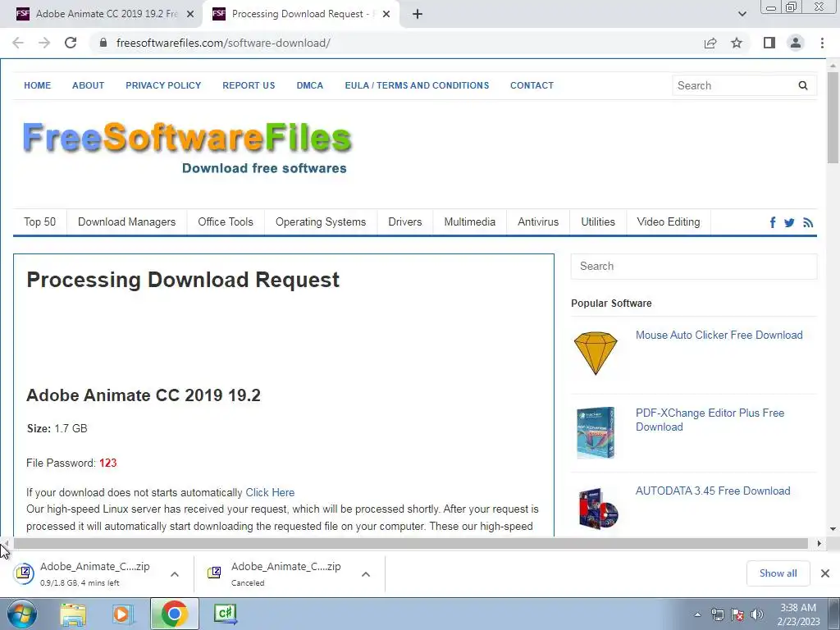Screen dimensions: 840x630
Task: Select the Download Managers category
Action: click(126, 221)
